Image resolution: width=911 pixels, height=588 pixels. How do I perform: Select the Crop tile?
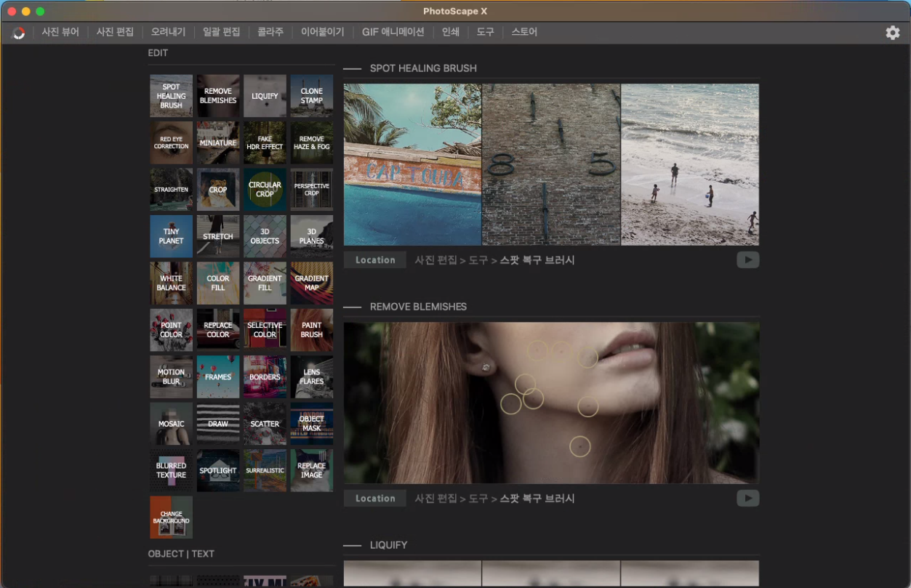coord(218,190)
